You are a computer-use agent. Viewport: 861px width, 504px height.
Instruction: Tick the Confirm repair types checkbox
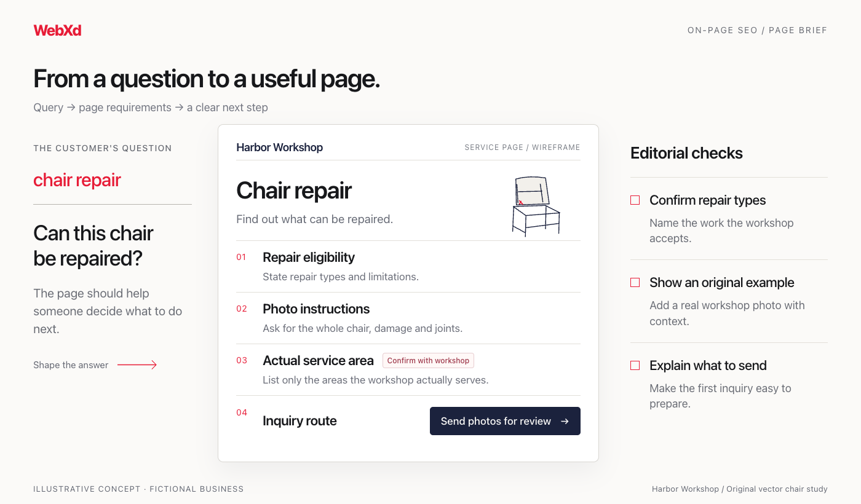pos(635,200)
